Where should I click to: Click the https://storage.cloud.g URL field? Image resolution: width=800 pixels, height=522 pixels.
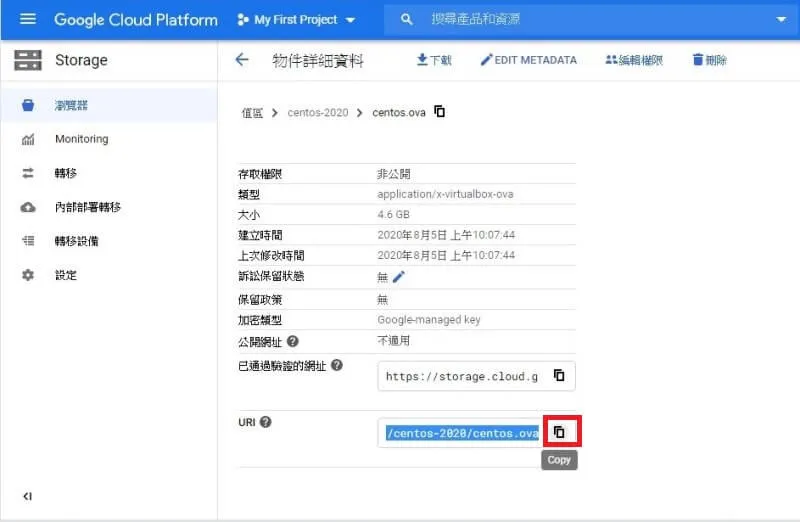[462, 377]
